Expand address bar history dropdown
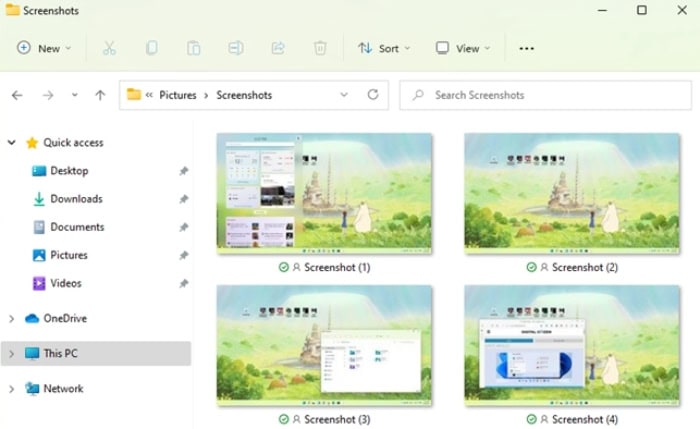The height and width of the screenshot is (429, 700). 344,95
